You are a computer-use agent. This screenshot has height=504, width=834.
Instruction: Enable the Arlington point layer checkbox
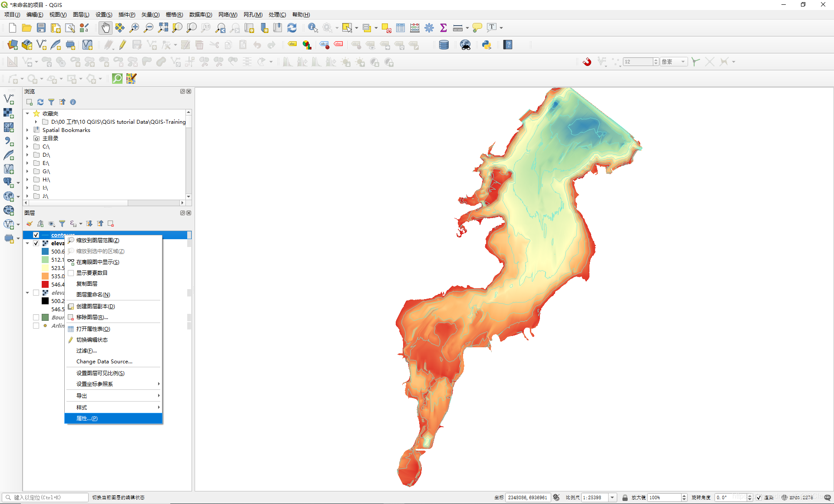click(x=36, y=326)
